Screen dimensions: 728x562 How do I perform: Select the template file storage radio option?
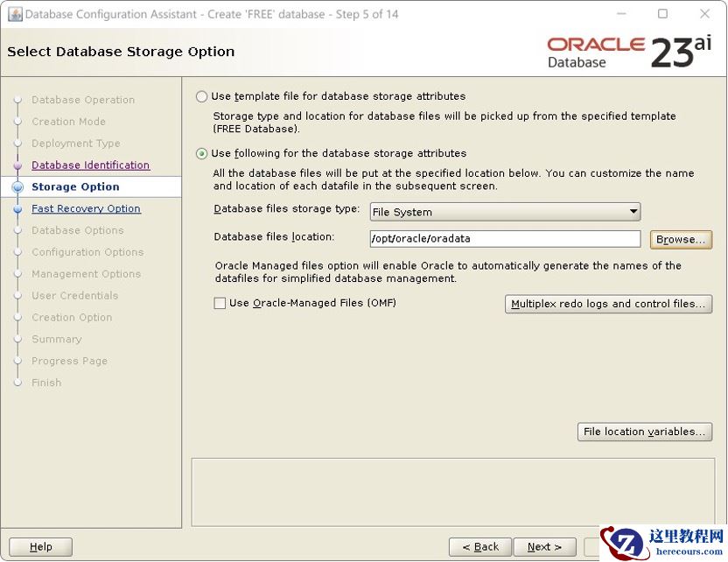(201, 96)
